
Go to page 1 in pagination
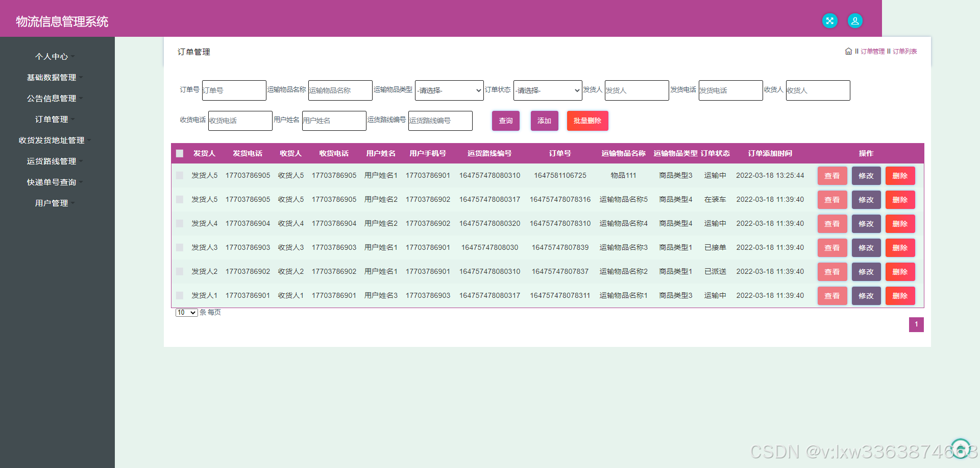pos(916,324)
